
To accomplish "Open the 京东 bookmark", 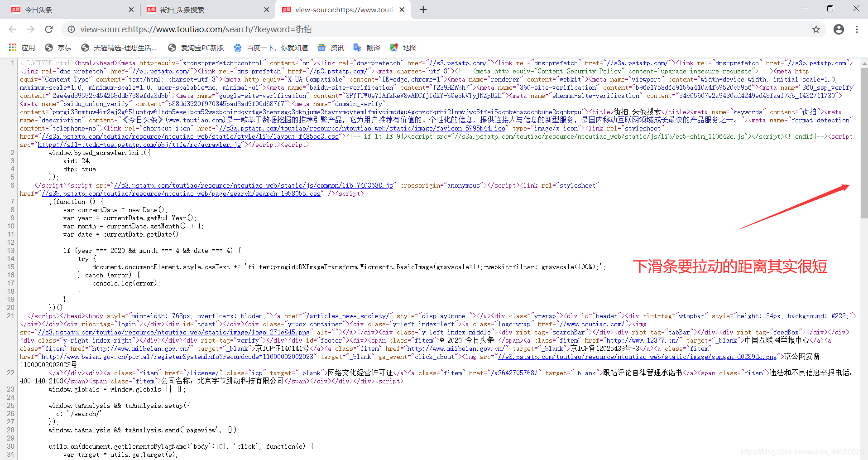I will coord(58,48).
